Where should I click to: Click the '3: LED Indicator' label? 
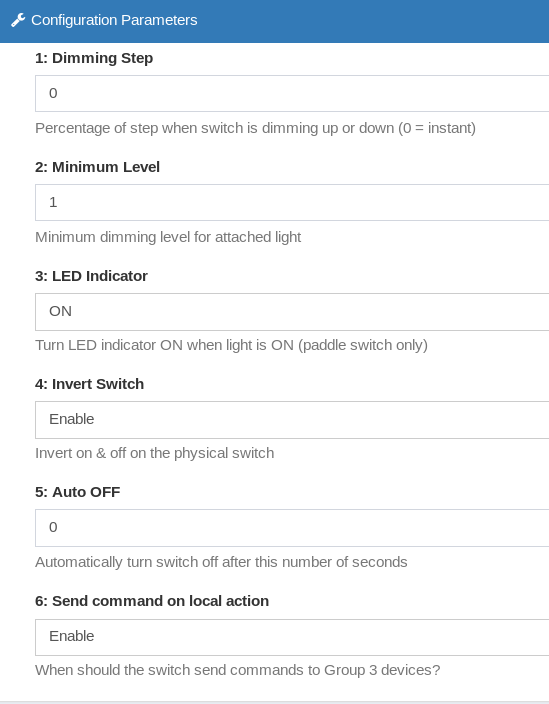[91, 276]
